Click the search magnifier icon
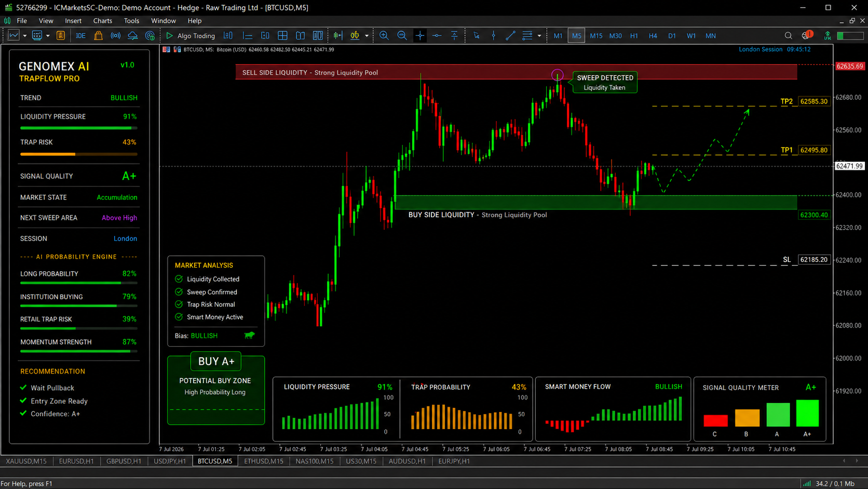Viewport: 868px width, 489px height. pos(788,35)
